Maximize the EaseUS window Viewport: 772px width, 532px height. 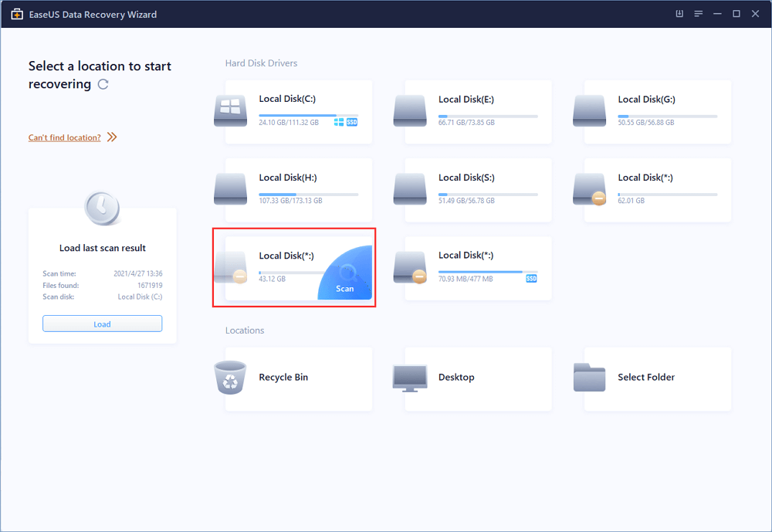(736, 14)
